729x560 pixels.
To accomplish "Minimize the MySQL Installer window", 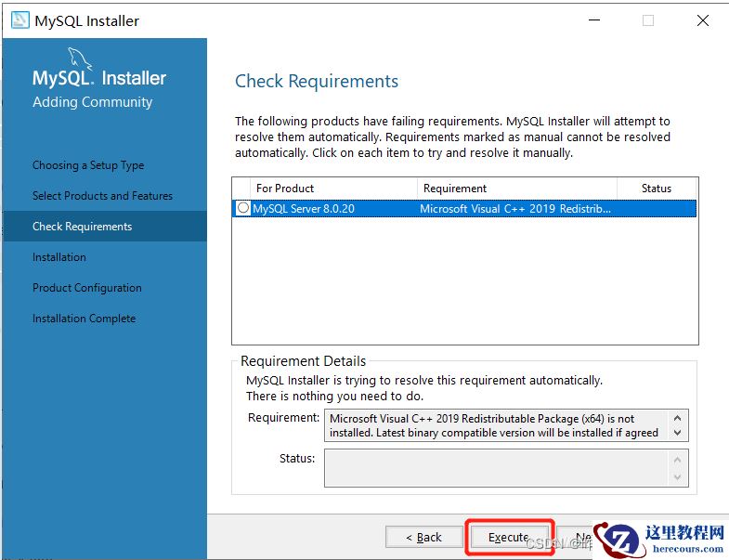I will click(x=594, y=20).
